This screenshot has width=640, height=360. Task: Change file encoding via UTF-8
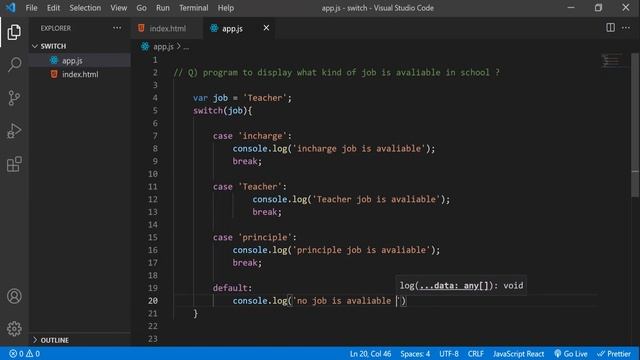[449, 353]
